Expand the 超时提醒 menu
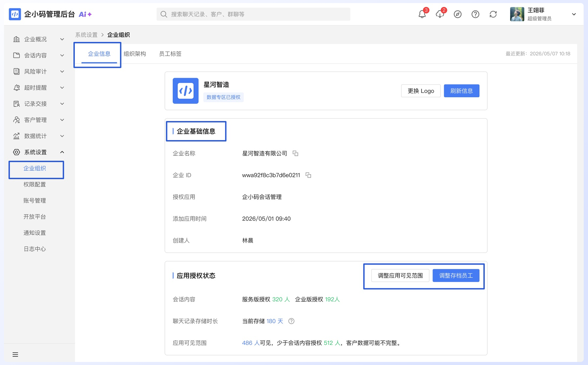Screen dimensions: 588x365 point(39,88)
